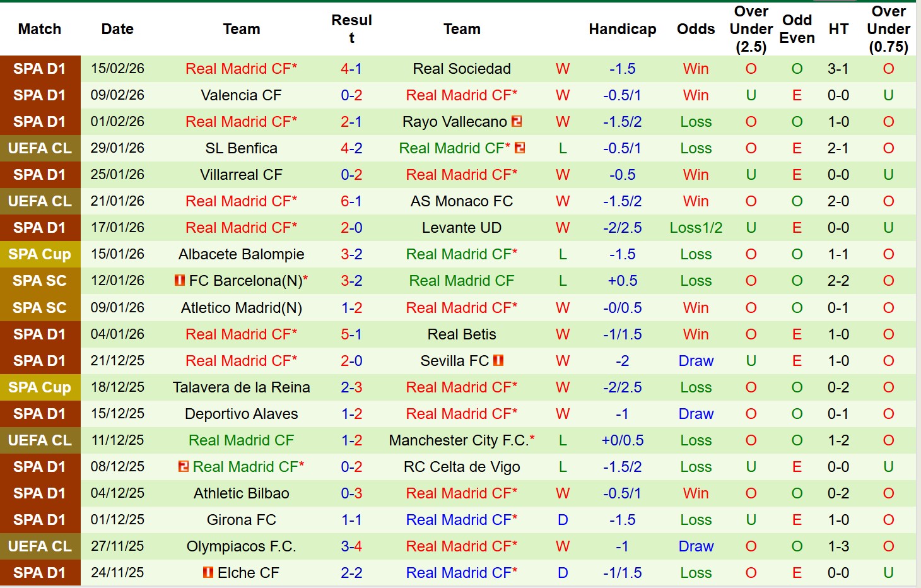The width and height of the screenshot is (921, 588).
Task: Click the Odd Even column header
Action: pyautogui.click(x=797, y=29)
